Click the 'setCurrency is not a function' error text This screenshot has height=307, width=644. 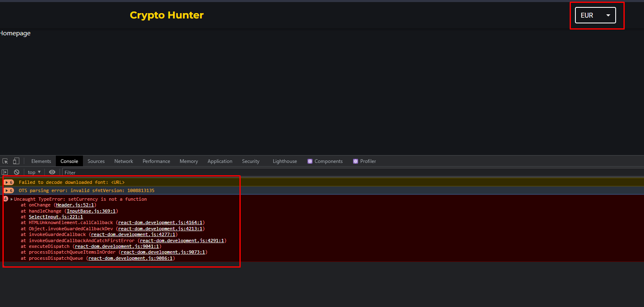(x=108, y=199)
